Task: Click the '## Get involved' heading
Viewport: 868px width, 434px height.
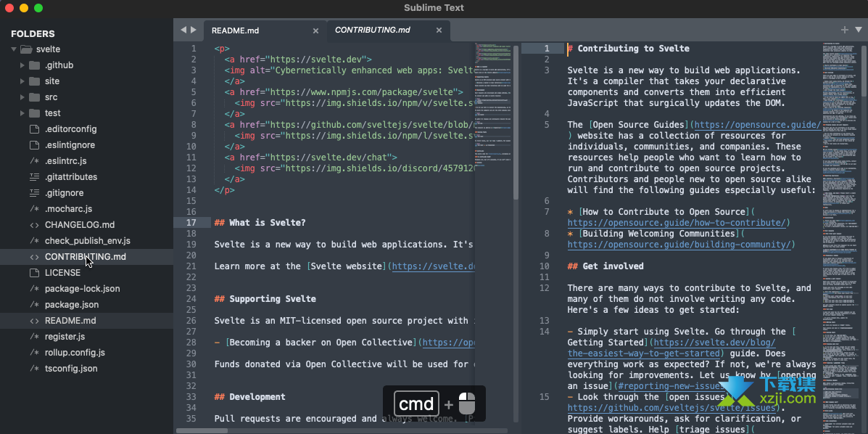Action: [x=605, y=266]
